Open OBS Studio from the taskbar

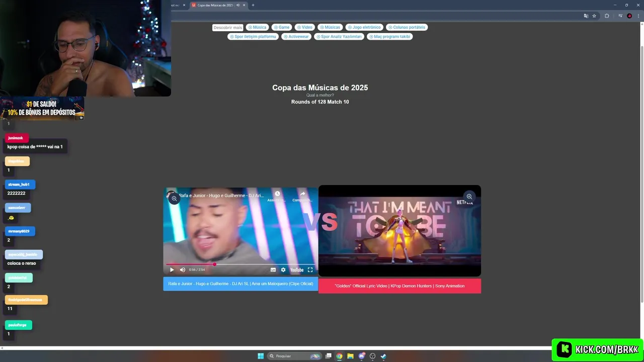(372, 356)
